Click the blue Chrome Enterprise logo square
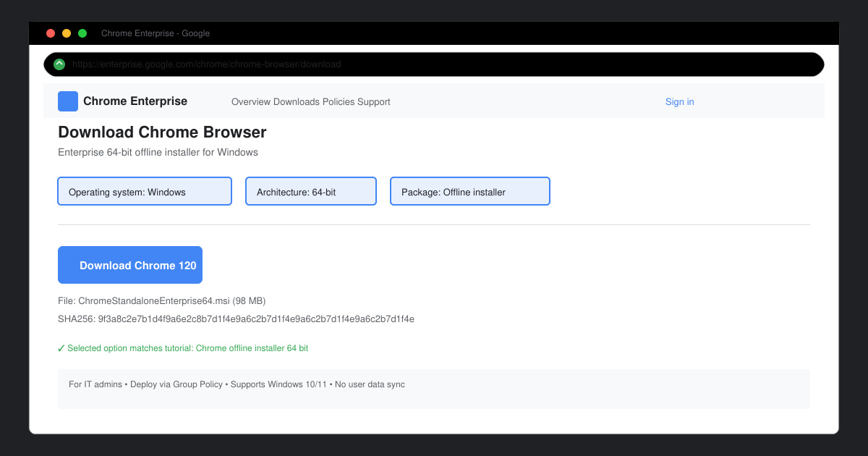Screen dimensions: 868x456 (x=68, y=101)
